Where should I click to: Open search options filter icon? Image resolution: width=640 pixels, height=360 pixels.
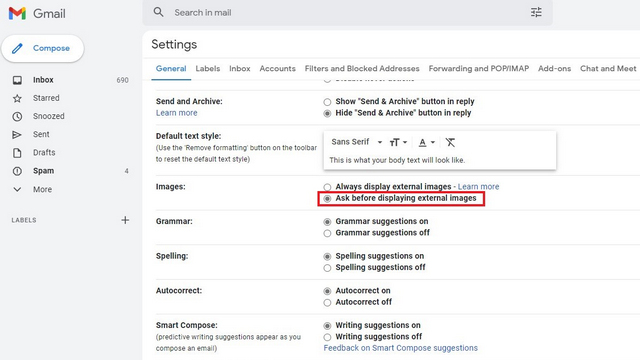tap(536, 12)
